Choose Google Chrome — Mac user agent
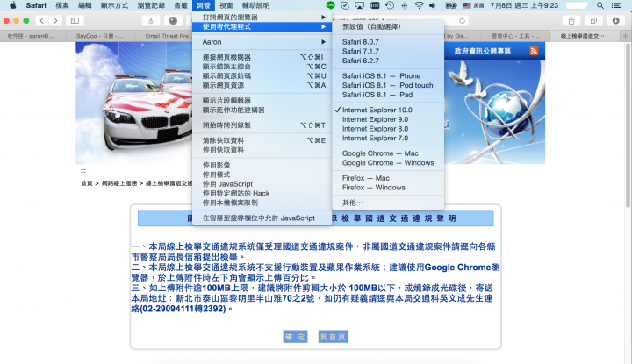This screenshot has width=632, height=364. click(x=388, y=153)
